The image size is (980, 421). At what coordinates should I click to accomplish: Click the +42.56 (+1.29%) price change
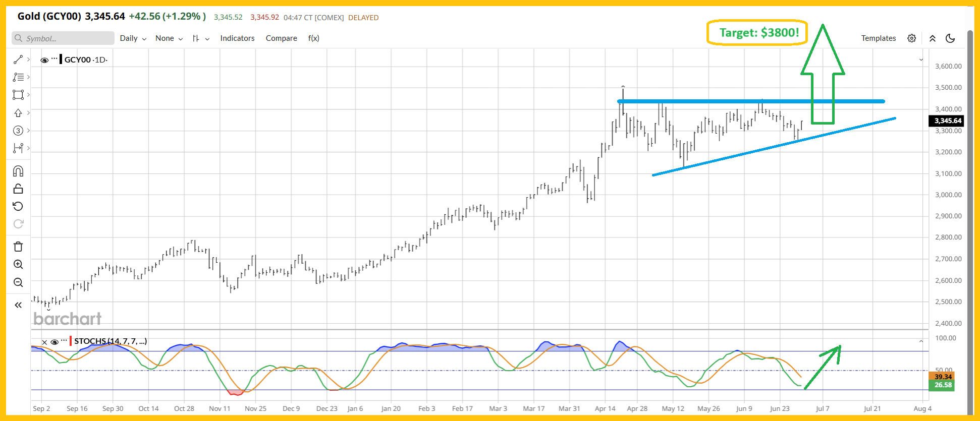[x=168, y=16]
